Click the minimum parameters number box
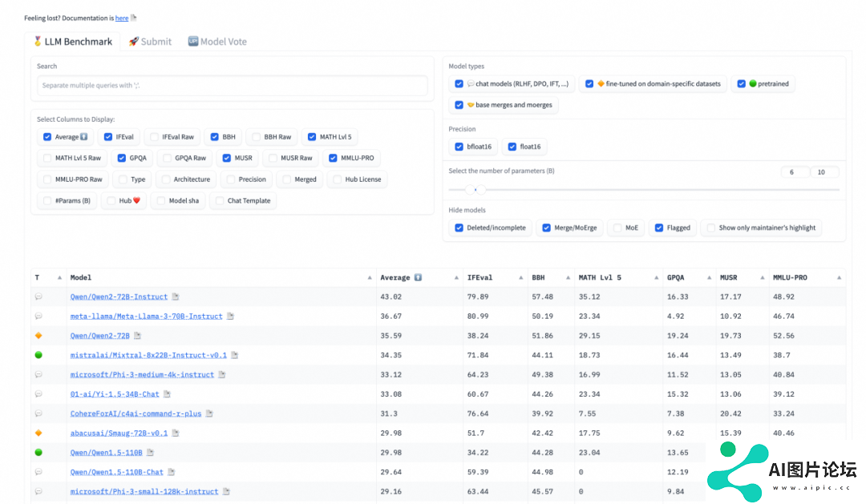This screenshot has height=504, width=866. point(795,172)
